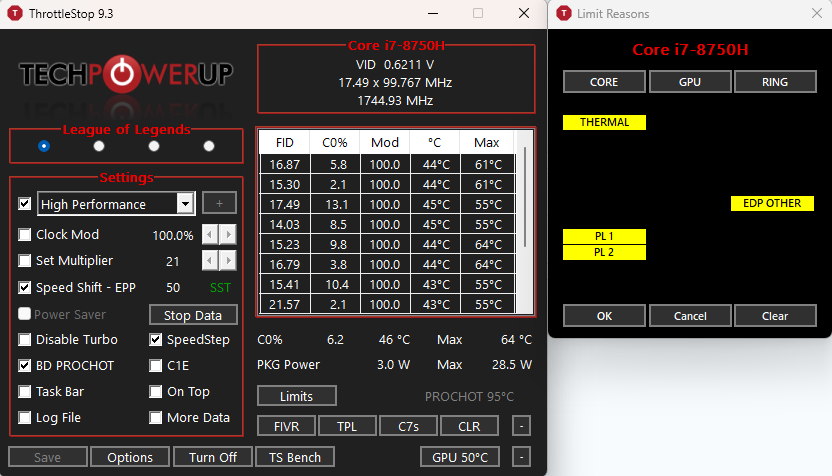Select the first League of Legends profile radio

pos(44,146)
